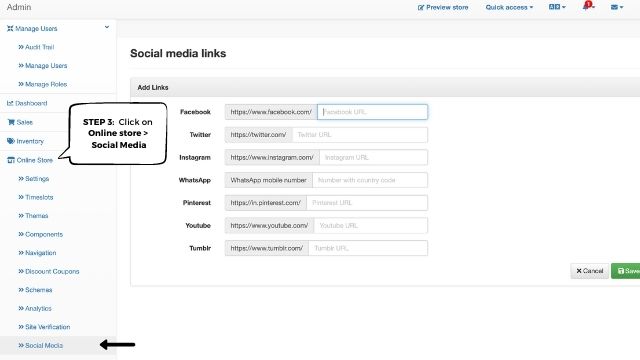Click the Manage Users section icon

pos(10,28)
